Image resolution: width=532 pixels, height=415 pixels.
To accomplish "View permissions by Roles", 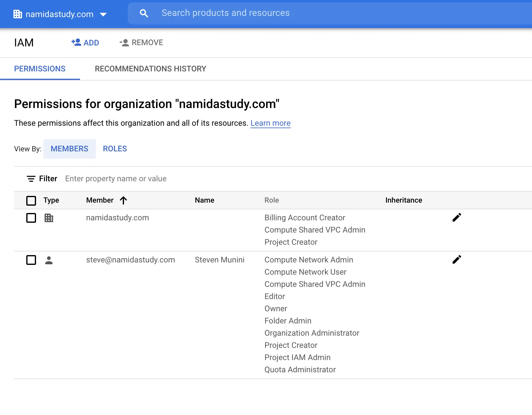I will (115, 149).
